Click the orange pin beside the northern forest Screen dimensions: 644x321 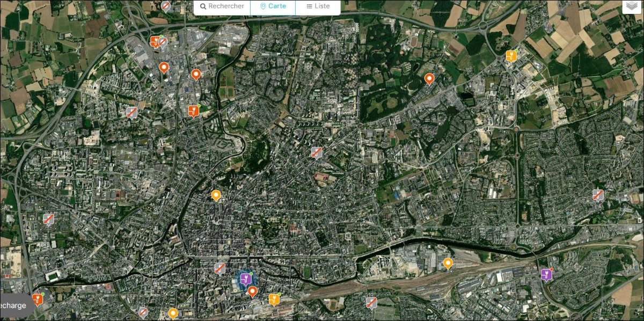pos(429,78)
